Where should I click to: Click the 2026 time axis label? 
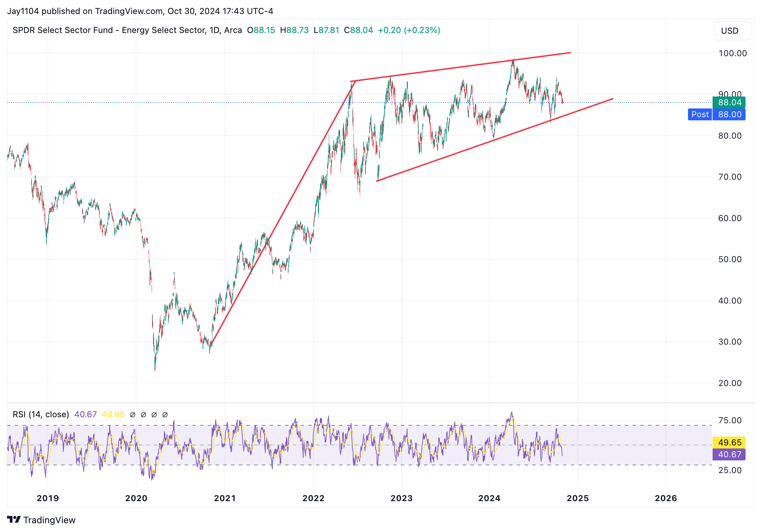point(666,498)
